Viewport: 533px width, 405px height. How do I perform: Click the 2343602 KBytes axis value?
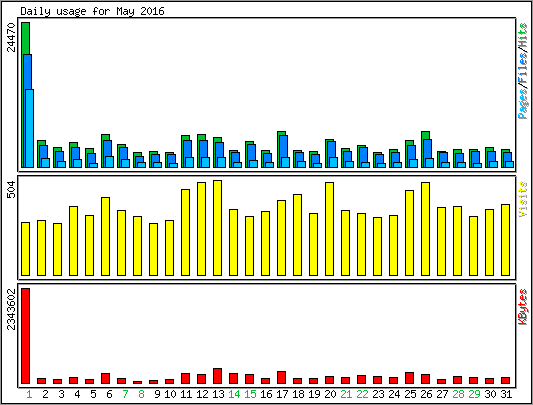pos(11,309)
